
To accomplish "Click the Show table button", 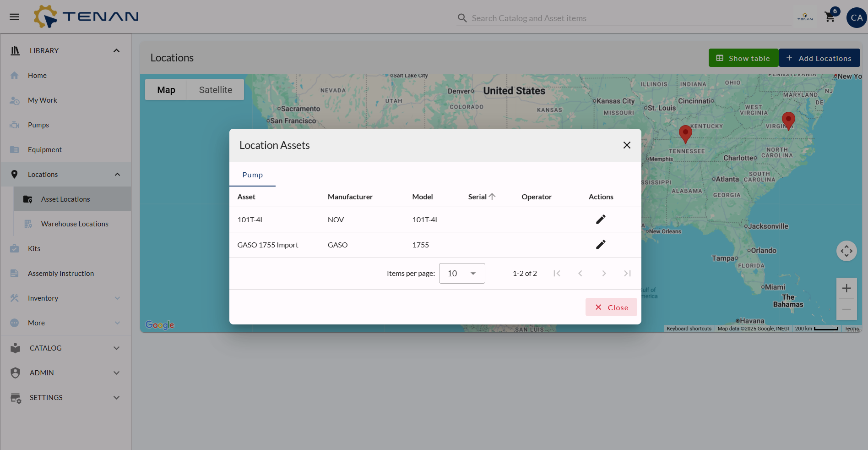I will tap(743, 58).
